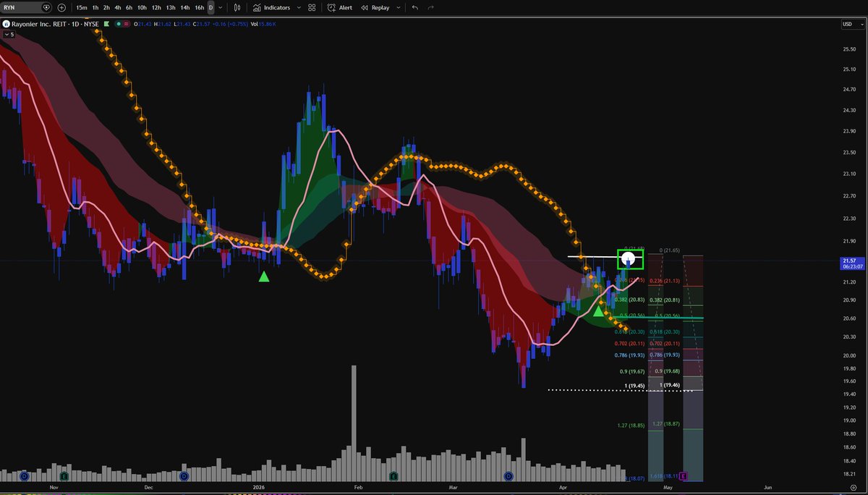The image size is (868, 495).
Task: Click the compare or add symbol plus icon
Action: (61, 7)
